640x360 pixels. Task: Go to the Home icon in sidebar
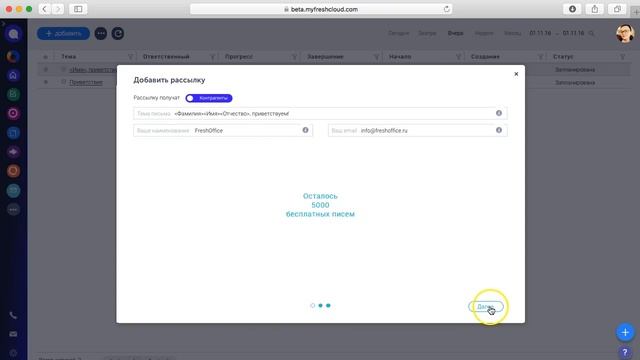point(13,76)
